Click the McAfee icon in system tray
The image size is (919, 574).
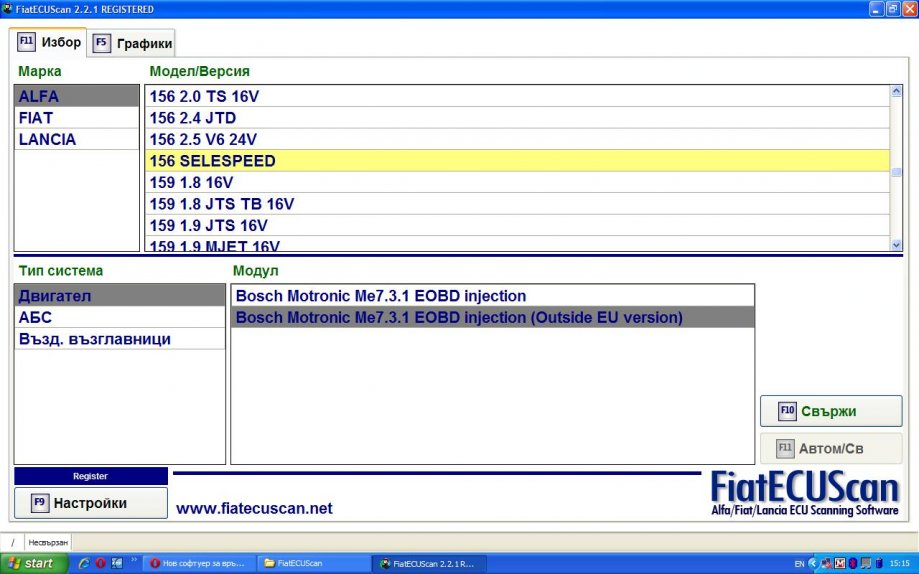point(840,564)
